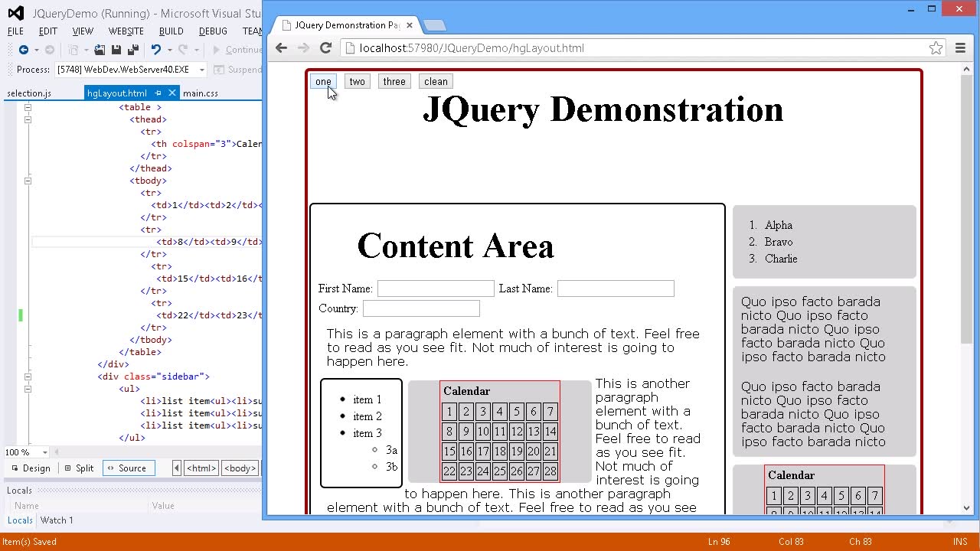Viewport: 980px width, 551px height.
Task: Open the 100 % zoom dropdown
Action: [45, 452]
